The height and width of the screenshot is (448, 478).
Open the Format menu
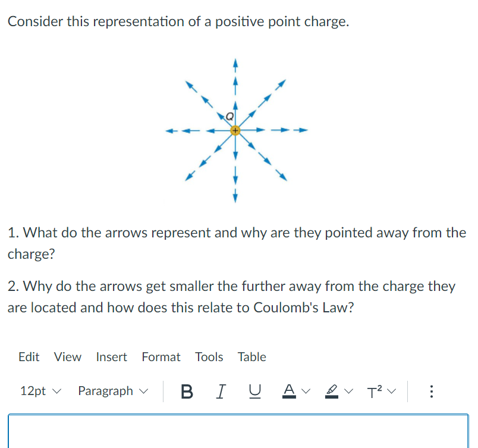coord(161,357)
